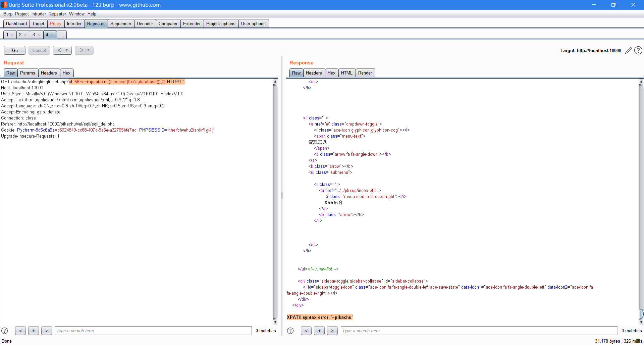
Task: Click the Cookie header line
Action: (107, 130)
